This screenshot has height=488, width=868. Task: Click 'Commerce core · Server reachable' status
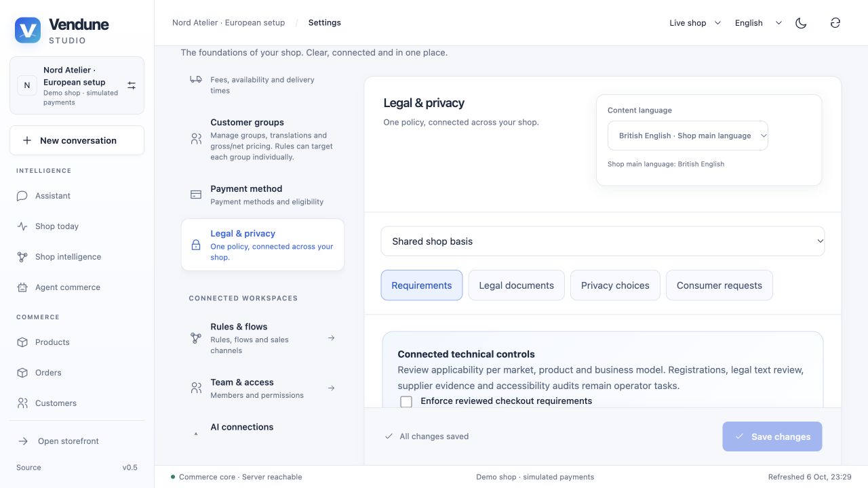tap(237, 477)
